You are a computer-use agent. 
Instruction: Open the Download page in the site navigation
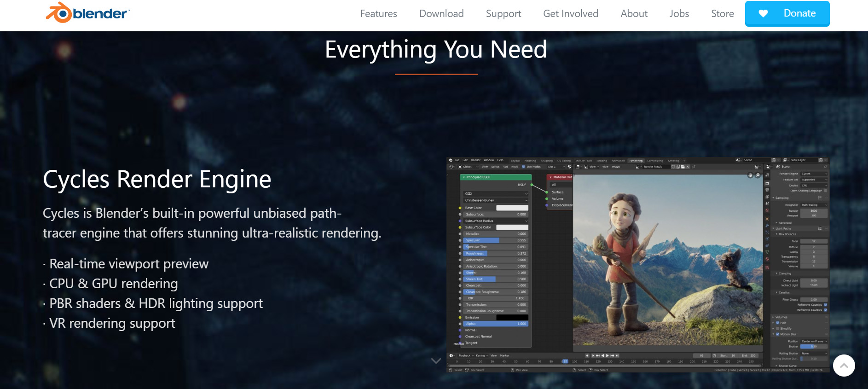point(441,14)
